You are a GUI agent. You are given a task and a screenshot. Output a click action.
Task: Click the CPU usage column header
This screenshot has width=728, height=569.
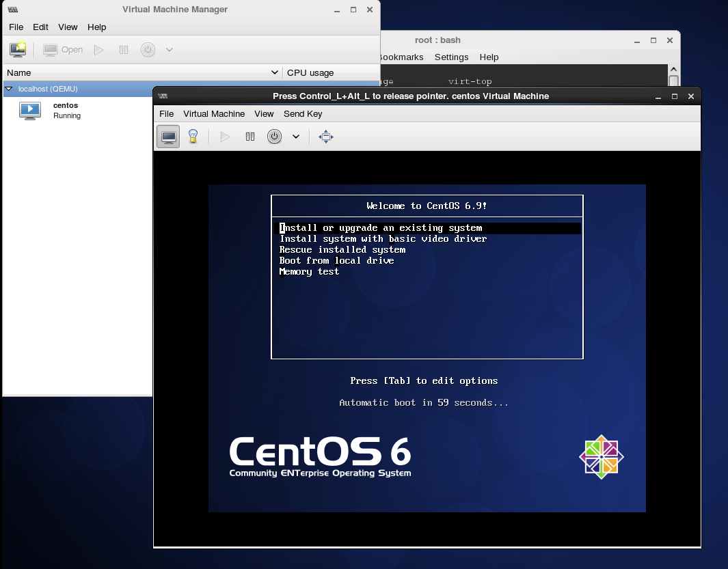coord(310,72)
